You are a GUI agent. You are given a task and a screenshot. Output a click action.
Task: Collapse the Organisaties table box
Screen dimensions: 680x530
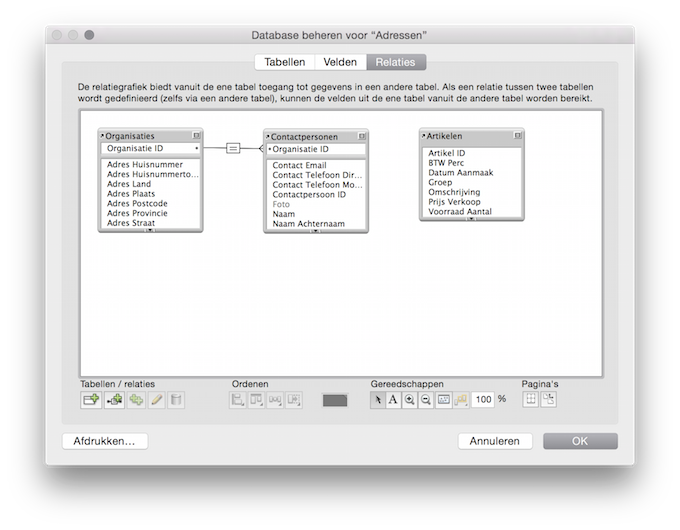196,136
